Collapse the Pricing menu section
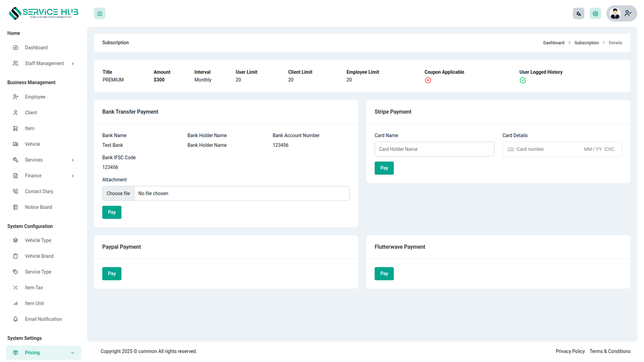The height and width of the screenshot is (362, 644). coord(72,353)
